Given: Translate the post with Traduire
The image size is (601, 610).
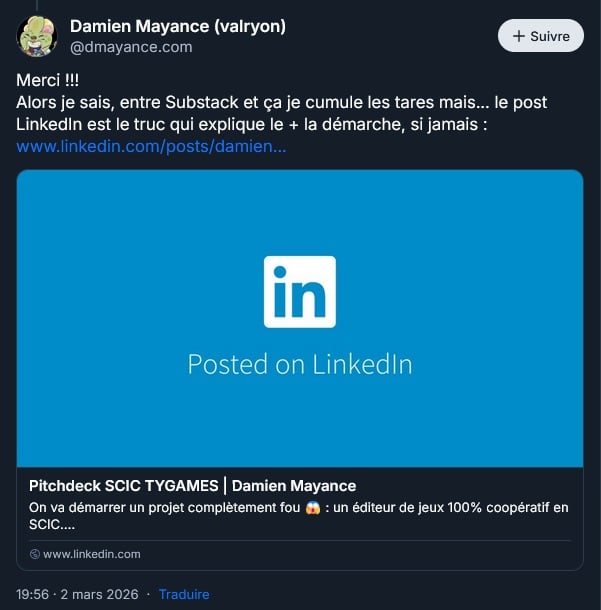Looking at the screenshot, I should click(x=184, y=594).
